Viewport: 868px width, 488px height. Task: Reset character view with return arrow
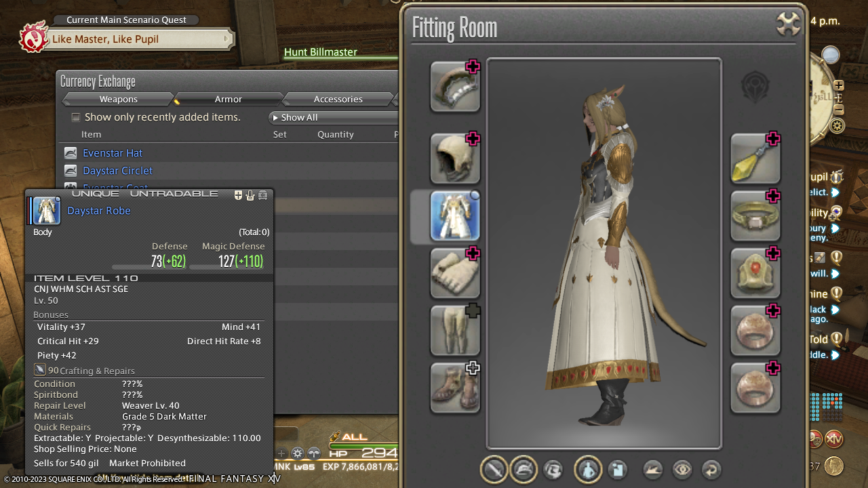[711, 470]
